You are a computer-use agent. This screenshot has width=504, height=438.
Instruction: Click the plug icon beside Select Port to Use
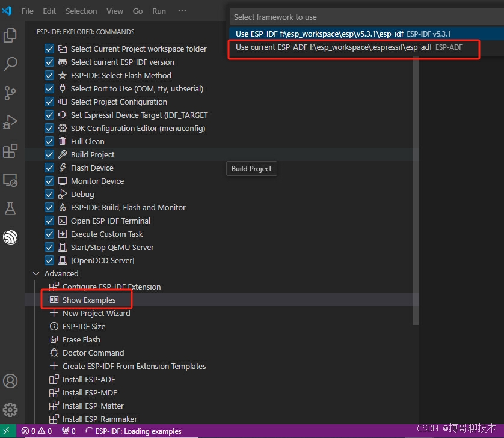click(63, 88)
